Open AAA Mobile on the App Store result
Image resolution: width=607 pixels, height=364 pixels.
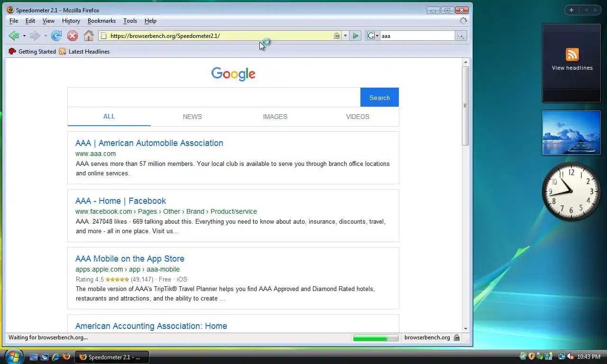coord(129,259)
